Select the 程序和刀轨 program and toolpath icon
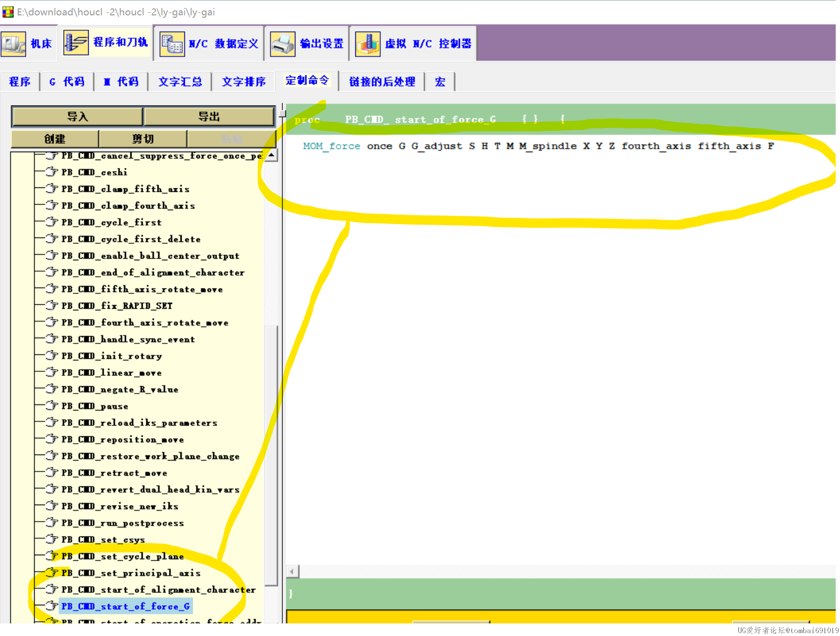The height and width of the screenshot is (636, 840). tap(76, 43)
